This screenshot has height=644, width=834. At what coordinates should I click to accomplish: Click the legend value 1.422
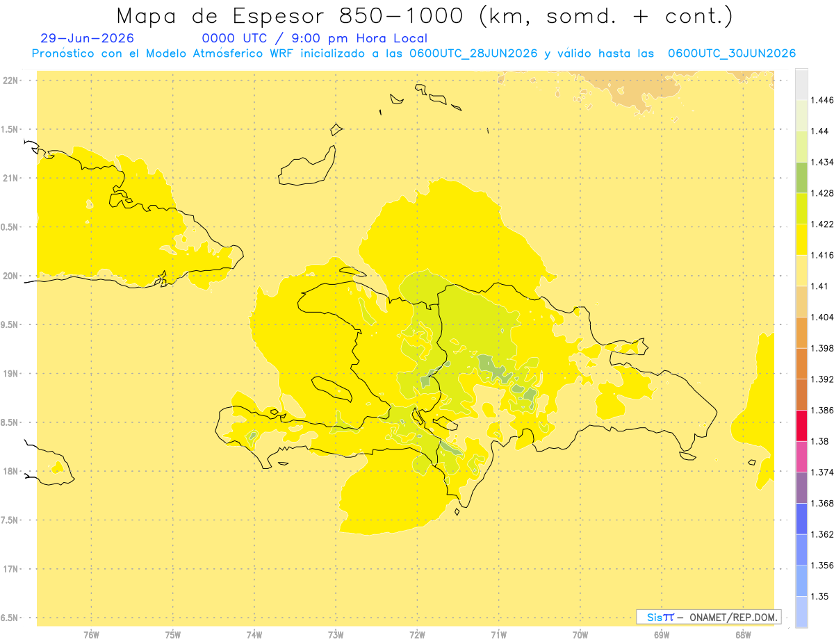pos(821,224)
